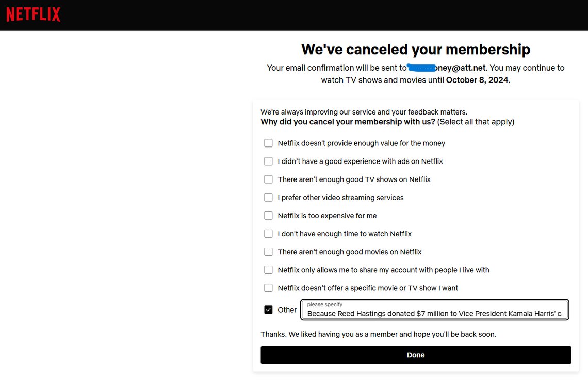
Task: Select 'There aren't enough good TV shows' checkbox
Action: (x=268, y=179)
